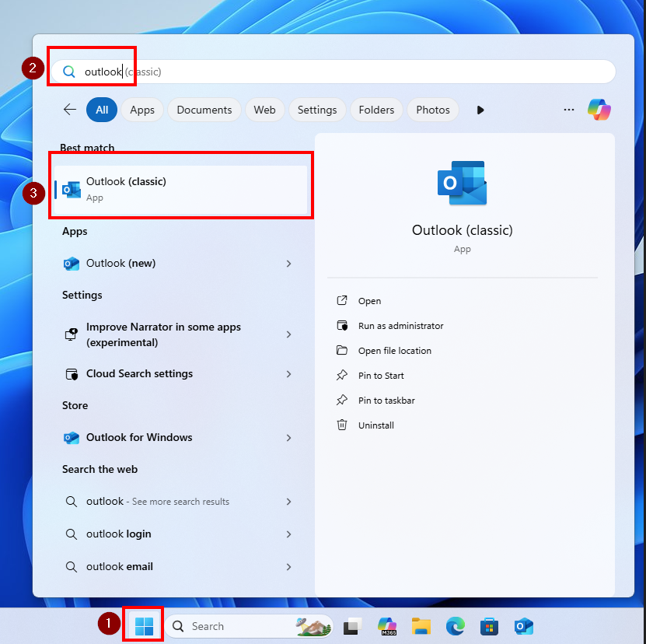Choose Open in the app details pane
The height and width of the screenshot is (644, 646).
[x=369, y=301]
